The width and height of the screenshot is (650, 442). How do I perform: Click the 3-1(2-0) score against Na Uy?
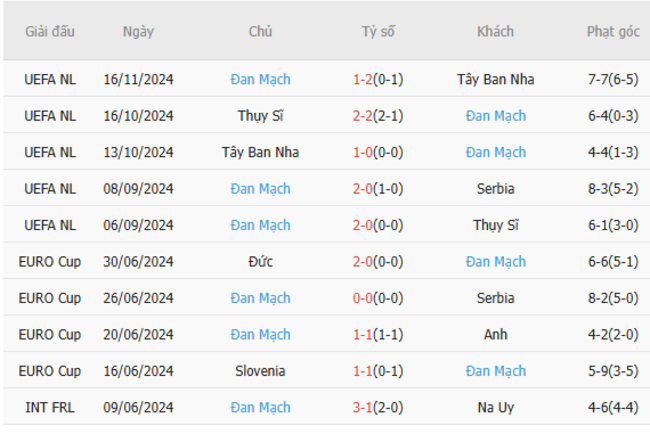(x=378, y=408)
